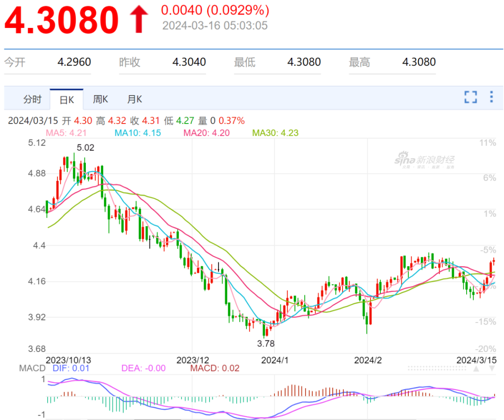Click the change value 0.0040 (0.0929%)
The height and width of the screenshot is (420, 504).
coord(215,10)
